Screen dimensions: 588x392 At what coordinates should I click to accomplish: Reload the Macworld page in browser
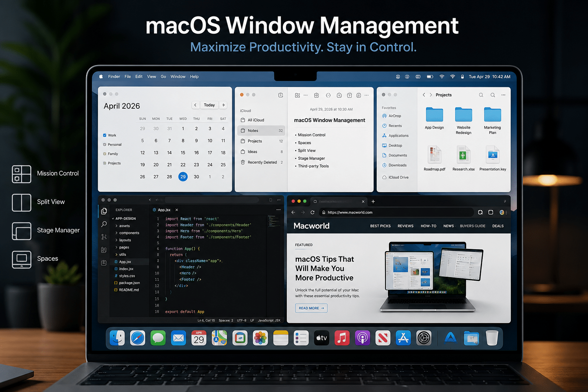click(x=312, y=212)
